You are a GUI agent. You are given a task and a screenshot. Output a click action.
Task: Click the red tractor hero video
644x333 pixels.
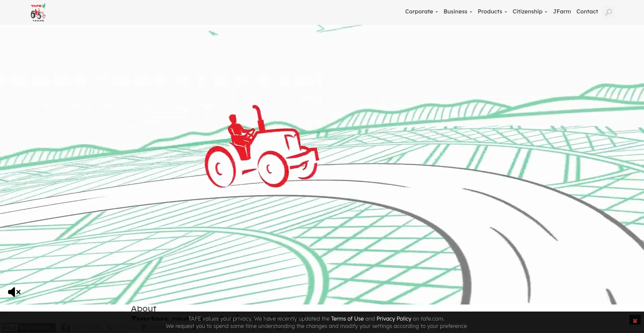point(262,148)
